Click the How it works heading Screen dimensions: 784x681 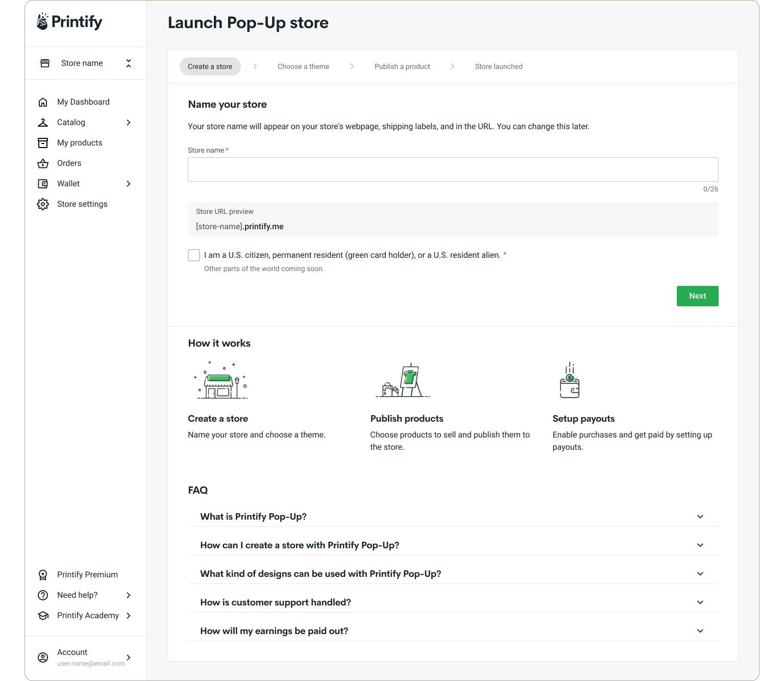point(219,343)
